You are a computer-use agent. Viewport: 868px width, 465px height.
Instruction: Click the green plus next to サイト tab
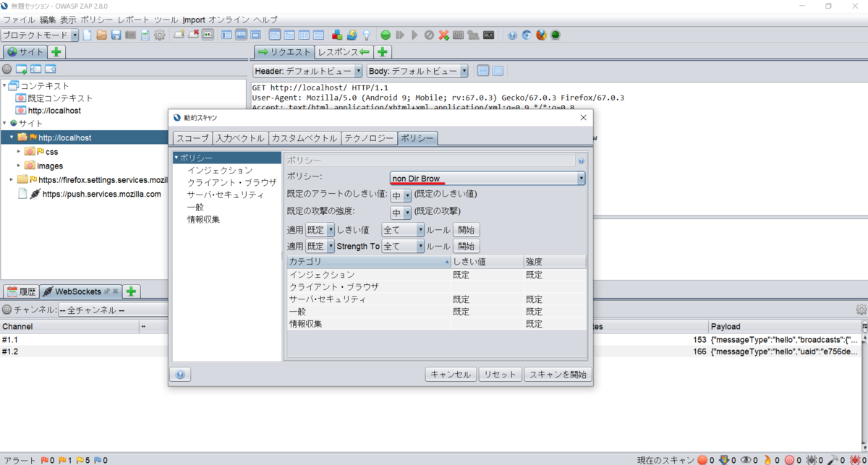coord(57,52)
